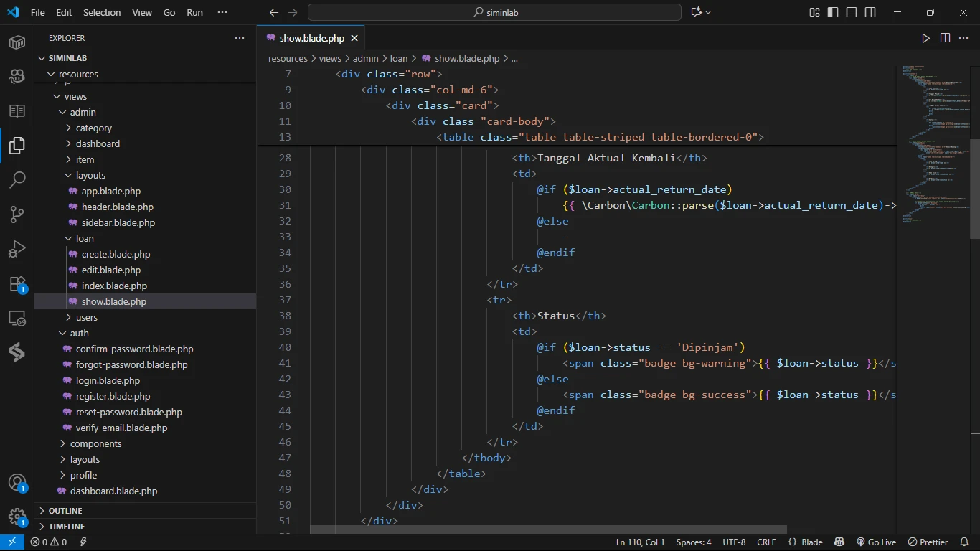Click Prettier in the status bar
This screenshot has height=551, width=980.
(x=928, y=542)
